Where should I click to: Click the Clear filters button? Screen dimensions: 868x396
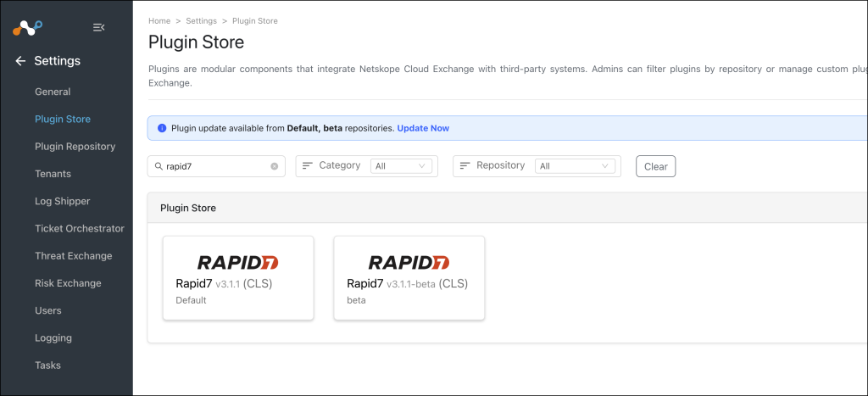coord(656,166)
